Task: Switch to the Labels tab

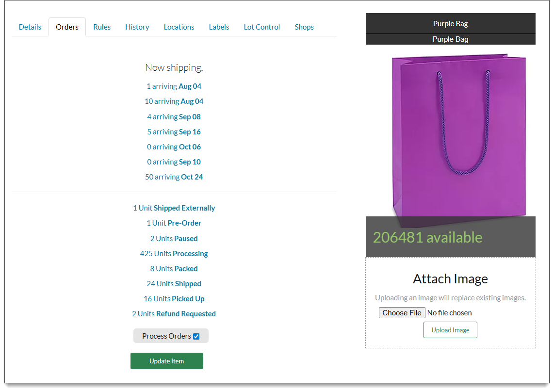Action: [x=219, y=27]
